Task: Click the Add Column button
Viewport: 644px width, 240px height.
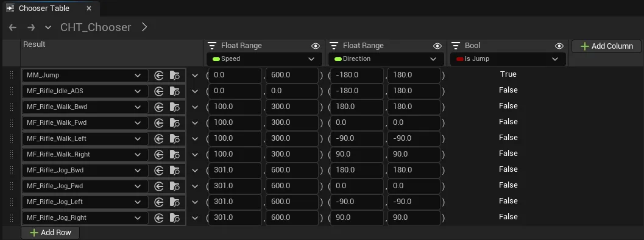Action: point(607,46)
